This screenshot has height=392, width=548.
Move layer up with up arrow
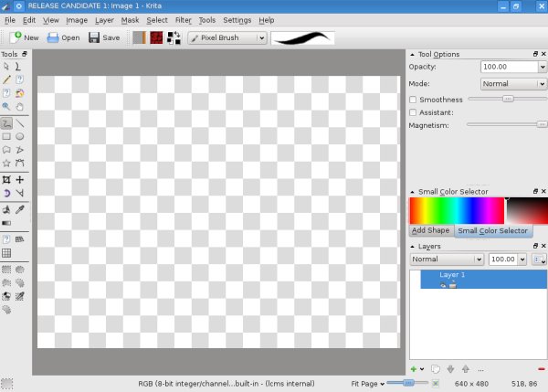[x=466, y=369]
